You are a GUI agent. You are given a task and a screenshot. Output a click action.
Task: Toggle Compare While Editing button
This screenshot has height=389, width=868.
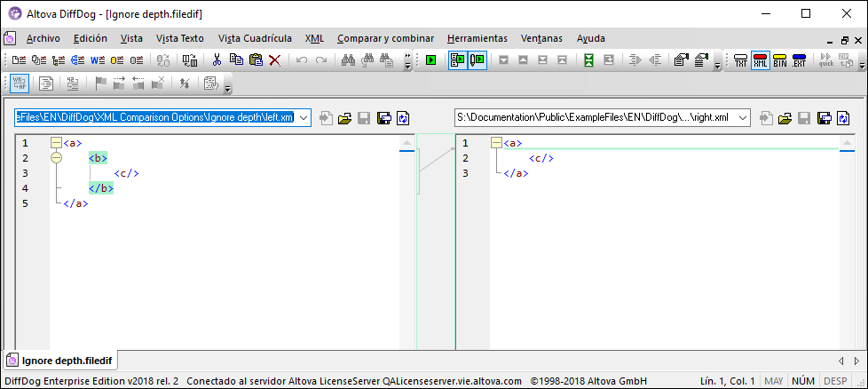[x=477, y=60]
